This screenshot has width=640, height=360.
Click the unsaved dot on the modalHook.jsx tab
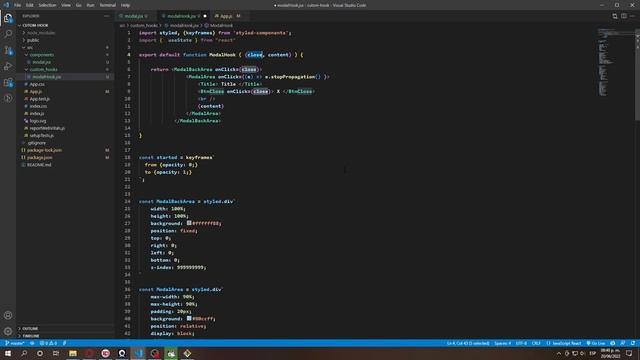click(x=205, y=16)
